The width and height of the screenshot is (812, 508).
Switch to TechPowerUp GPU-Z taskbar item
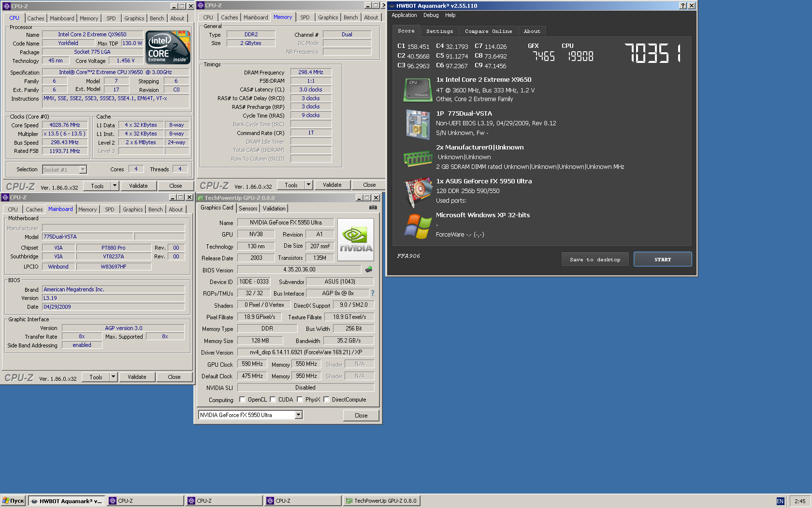coord(381,501)
